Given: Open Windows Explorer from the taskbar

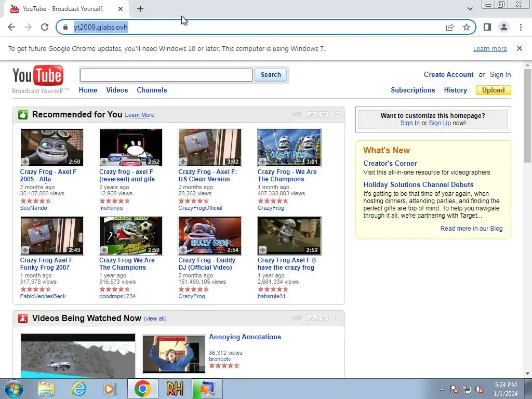Looking at the screenshot, I should (x=46, y=389).
